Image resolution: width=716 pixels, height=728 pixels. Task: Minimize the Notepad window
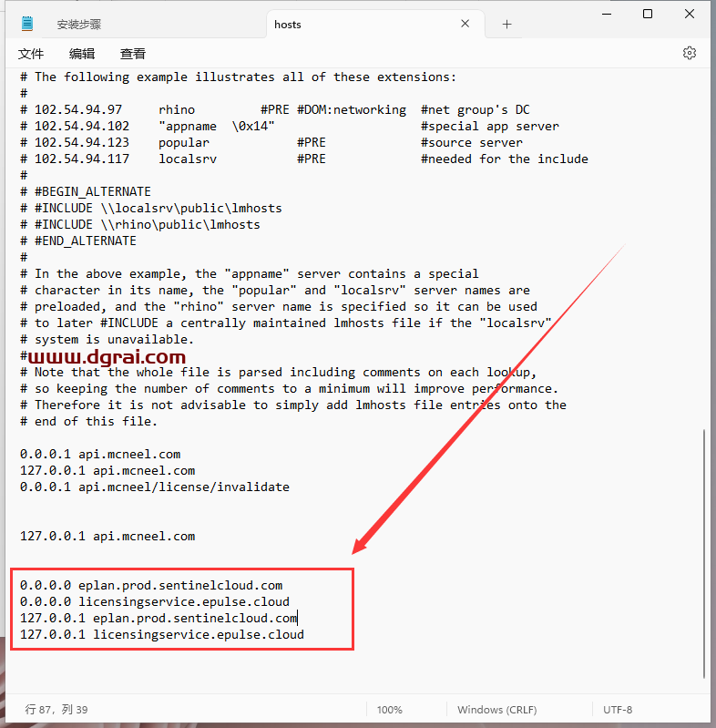click(607, 14)
